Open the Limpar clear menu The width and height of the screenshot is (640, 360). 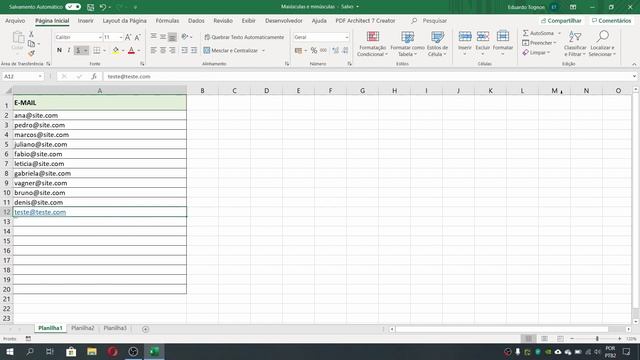point(536,53)
